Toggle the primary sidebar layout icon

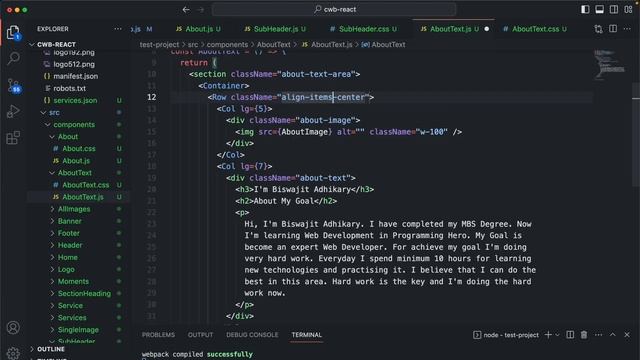(585, 9)
